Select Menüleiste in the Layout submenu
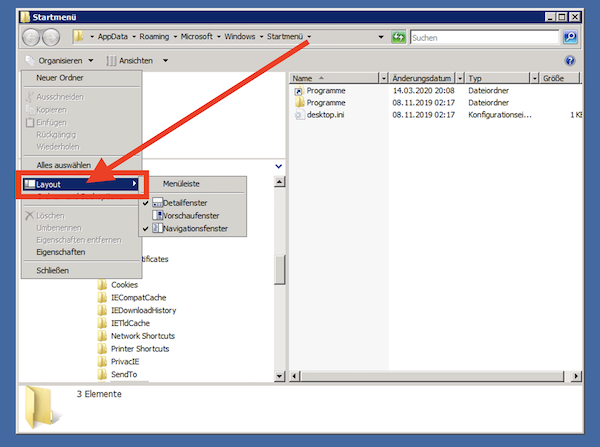This screenshot has height=447, width=600. (x=183, y=183)
